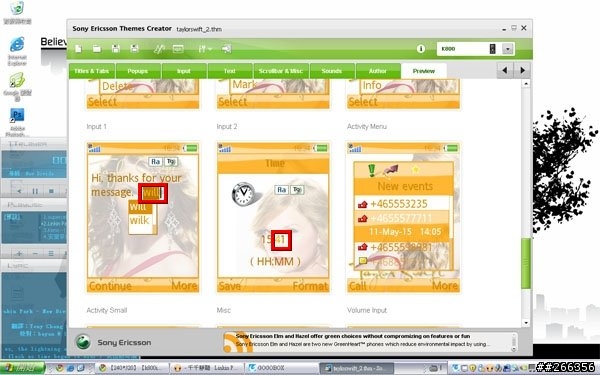This screenshot has height=375, width=600.
Task: Click the 'Activity Menu' label
Action: pos(367,127)
